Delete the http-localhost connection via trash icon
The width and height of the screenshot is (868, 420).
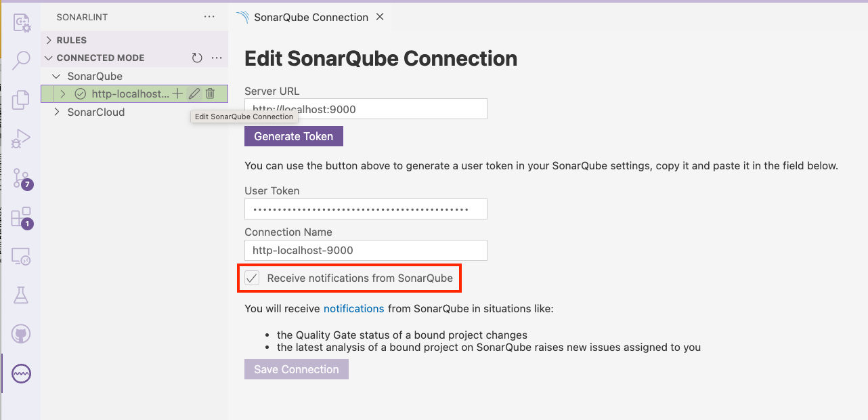pyautogui.click(x=211, y=93)
